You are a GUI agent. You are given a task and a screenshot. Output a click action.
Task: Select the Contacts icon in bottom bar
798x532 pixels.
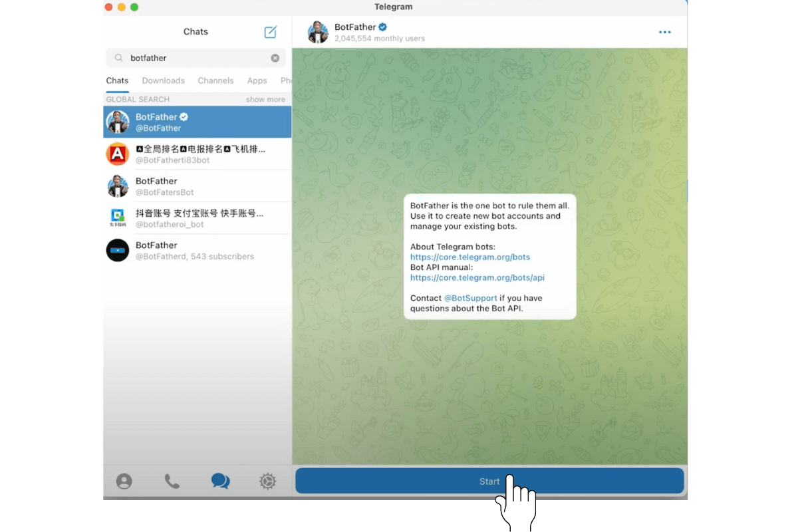coord(124,481)
